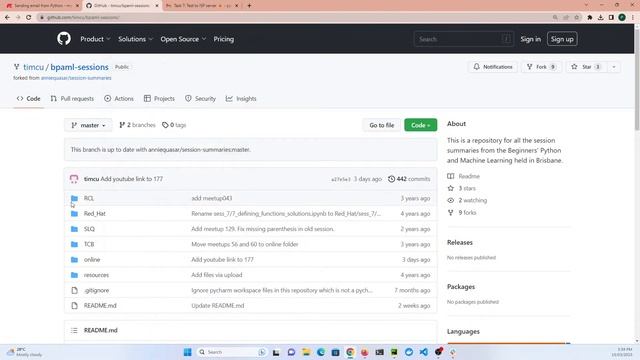This screenshot has width=640, height=360.
Task: Select the Code tab
Action: click(29, 99)
